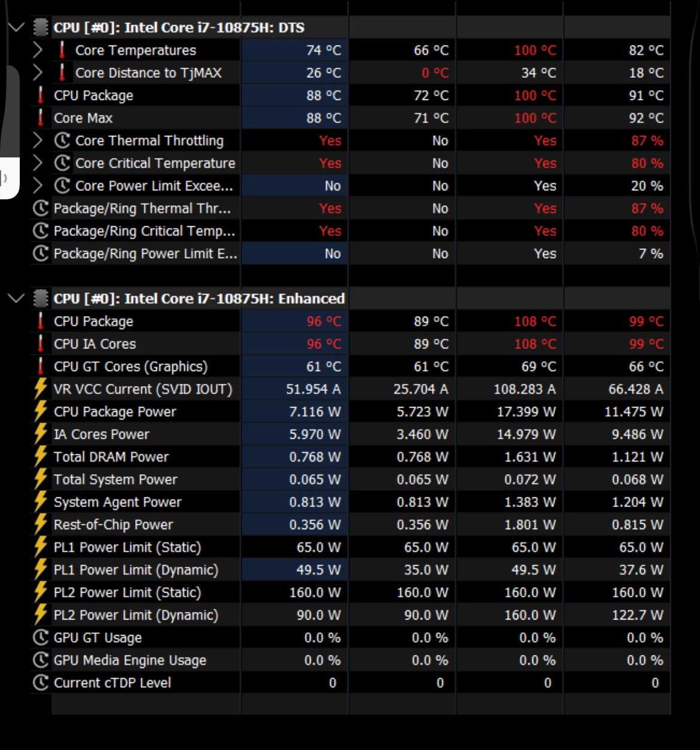Click clock icon of Core Critical Temperature
Screen dimensions: 700x750
(x=62, y=163)
